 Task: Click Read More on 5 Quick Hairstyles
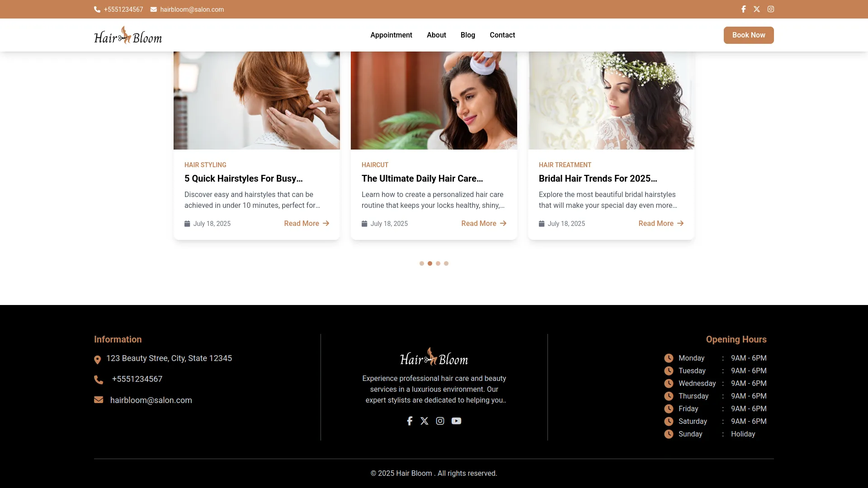306,224
